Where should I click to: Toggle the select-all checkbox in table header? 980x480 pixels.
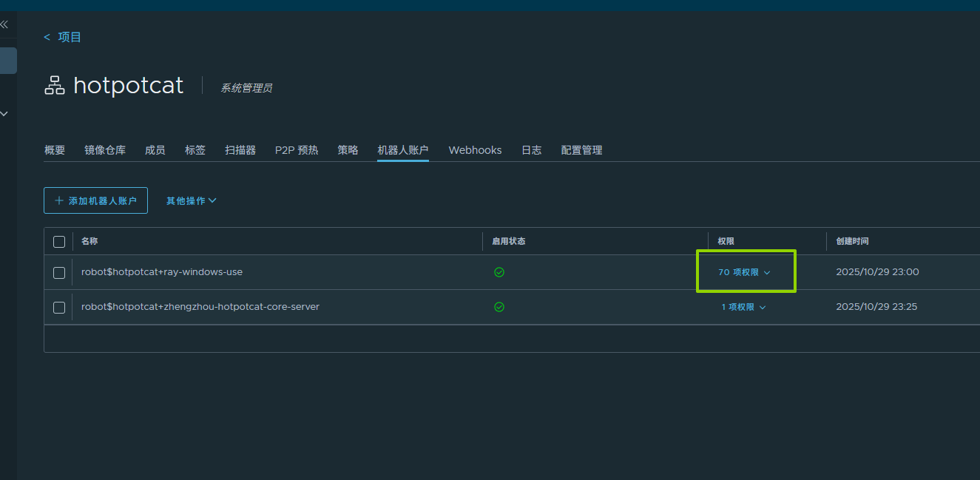59,242
